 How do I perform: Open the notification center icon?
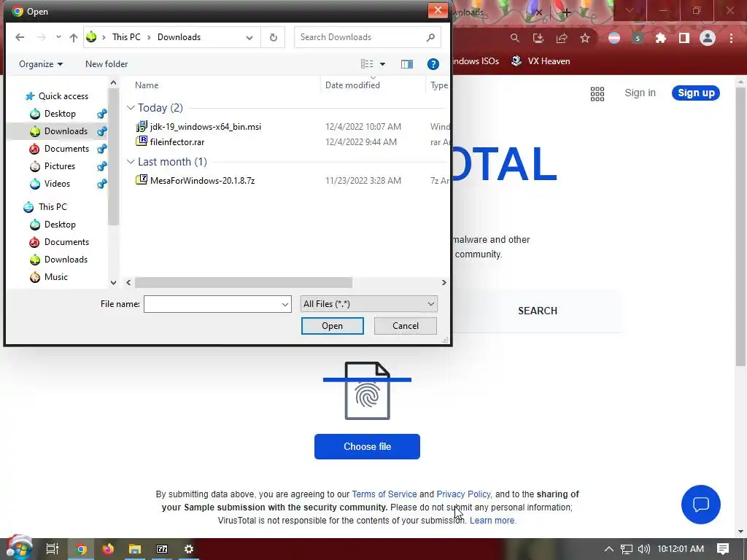tap(723, 549)
